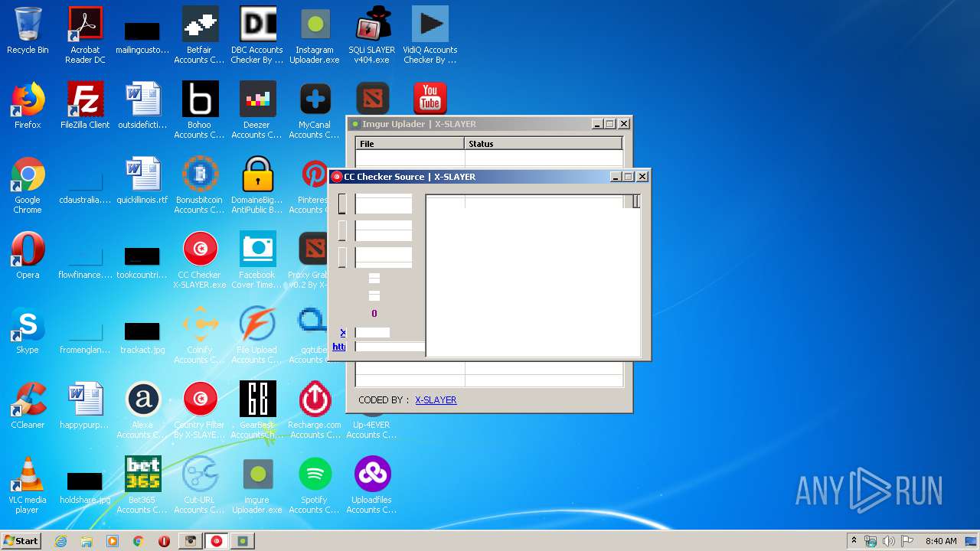
Task: Open Google Chrome desktop shortcut
Action: pyautogui.click(x=28, y=185)
